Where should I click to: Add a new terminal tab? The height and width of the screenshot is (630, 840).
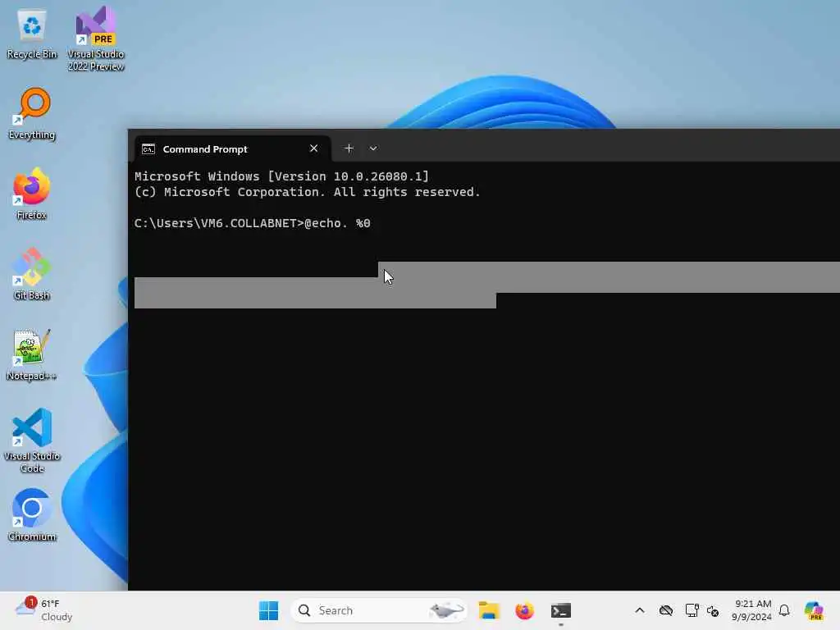pos(349,148)
